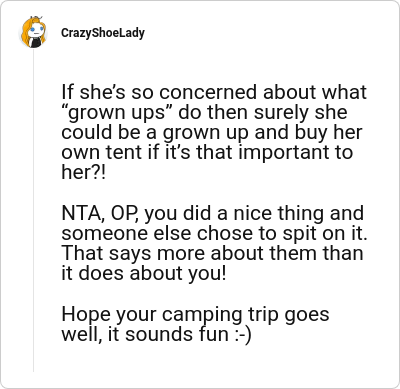Click the line 'could be a grown up and buy her'

pos(212,132)
